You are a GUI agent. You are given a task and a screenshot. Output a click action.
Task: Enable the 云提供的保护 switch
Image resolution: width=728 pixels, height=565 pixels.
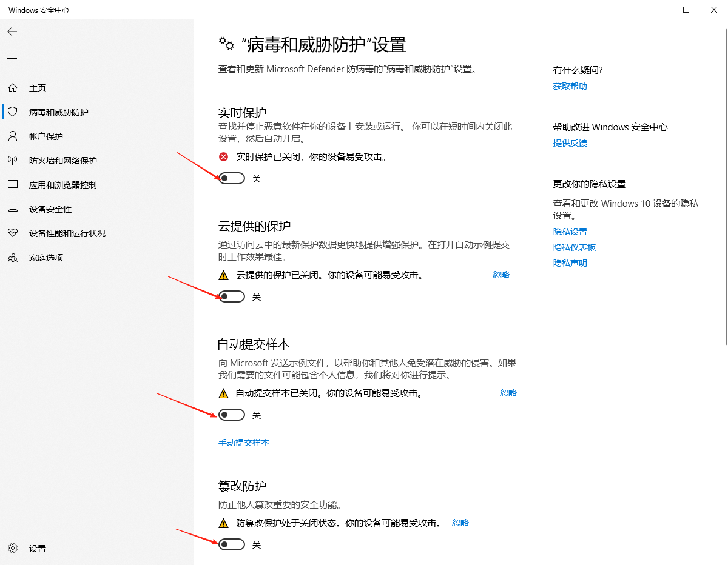(x=232, y=296)
